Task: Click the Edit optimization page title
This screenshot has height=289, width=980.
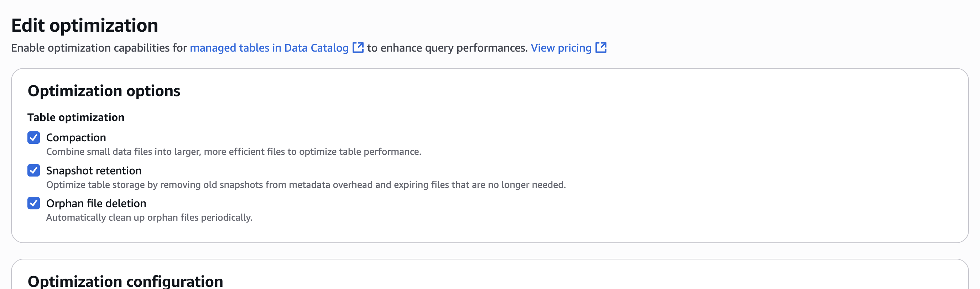Action: point(84,26)
